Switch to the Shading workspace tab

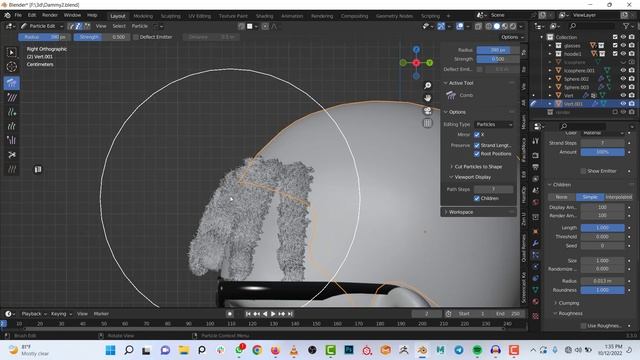[264, 16]
